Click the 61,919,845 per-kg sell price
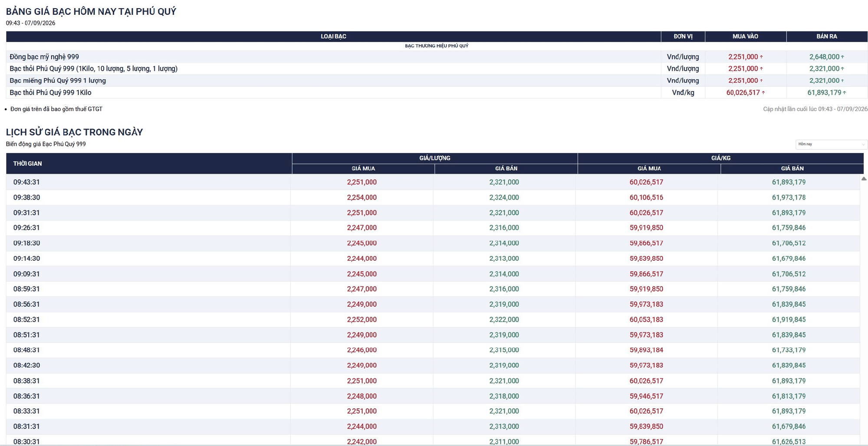This screenshot has width=868, height=446. click(789, 320)
